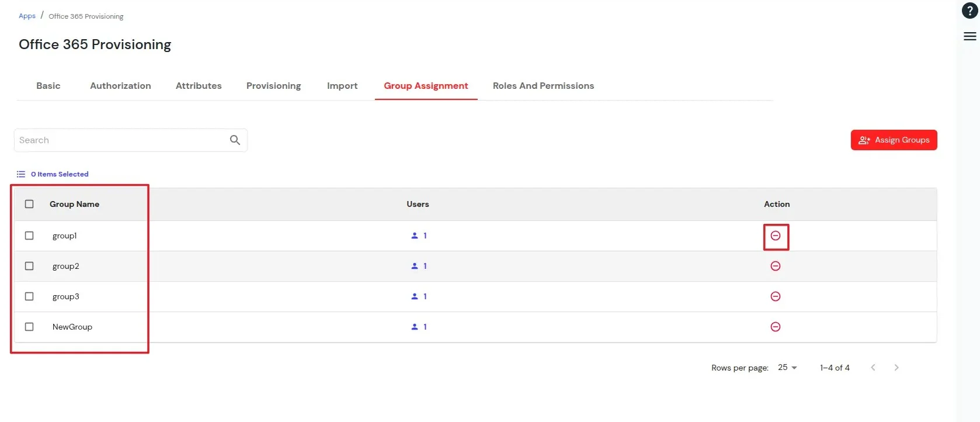Click the Action column header
980x422 pixels.
777,204
